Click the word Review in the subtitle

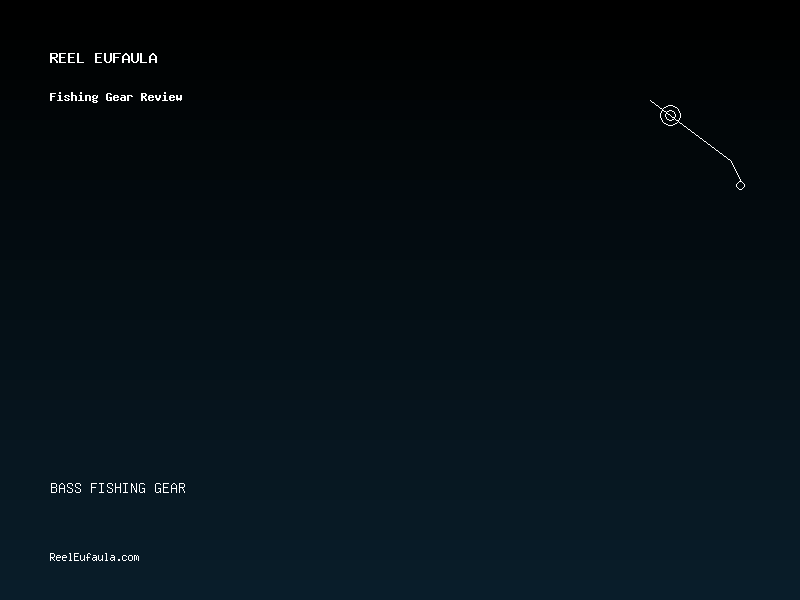(161, 97)
